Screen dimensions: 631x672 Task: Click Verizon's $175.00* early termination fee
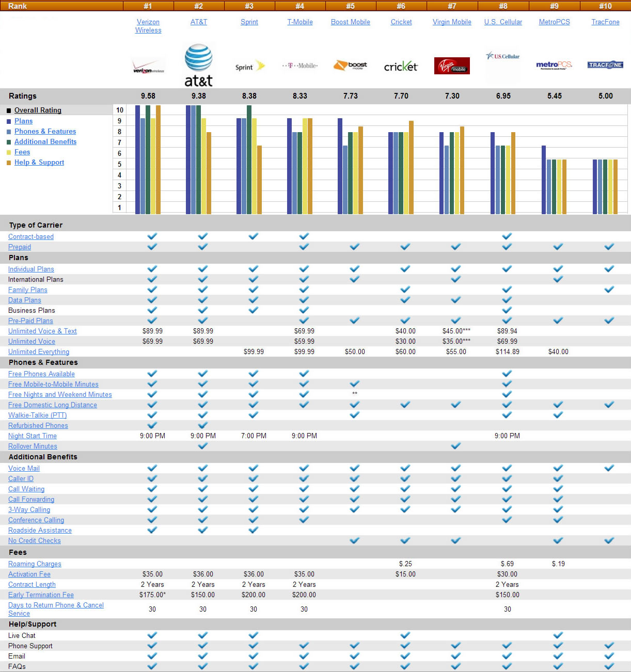(152, 595)
